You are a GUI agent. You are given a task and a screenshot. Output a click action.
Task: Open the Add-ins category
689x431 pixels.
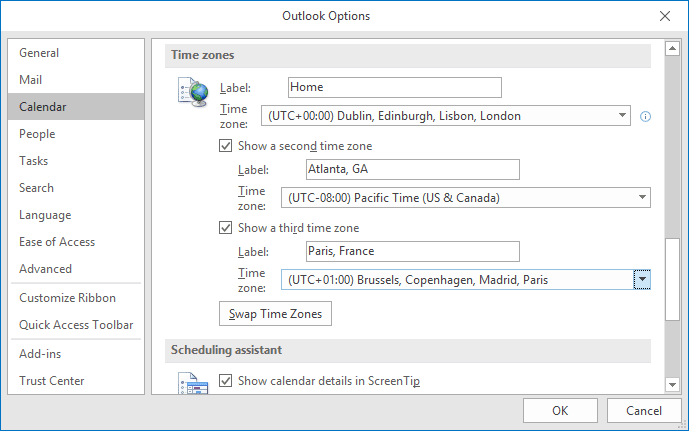click(x=76, y=354)
